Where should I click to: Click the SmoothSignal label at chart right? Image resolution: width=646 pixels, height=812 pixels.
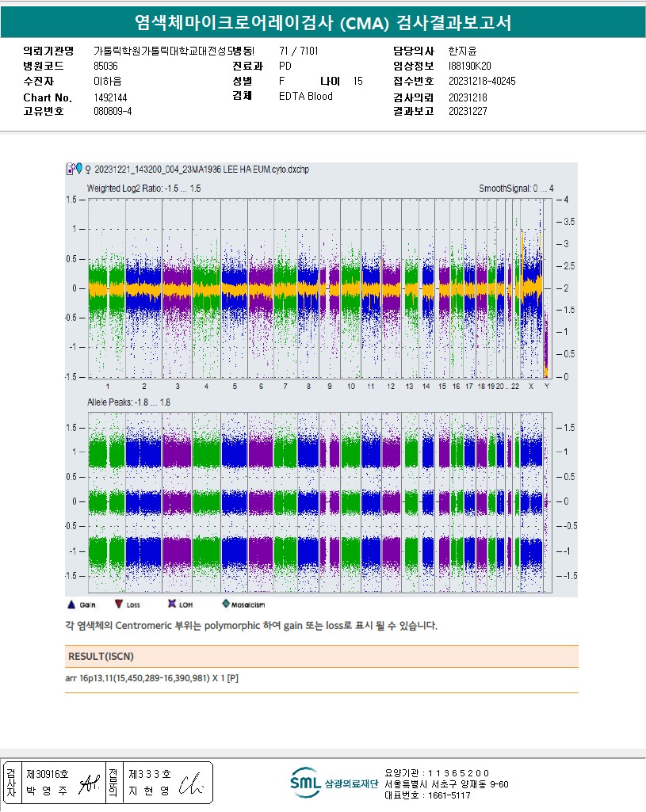[516, 189]
